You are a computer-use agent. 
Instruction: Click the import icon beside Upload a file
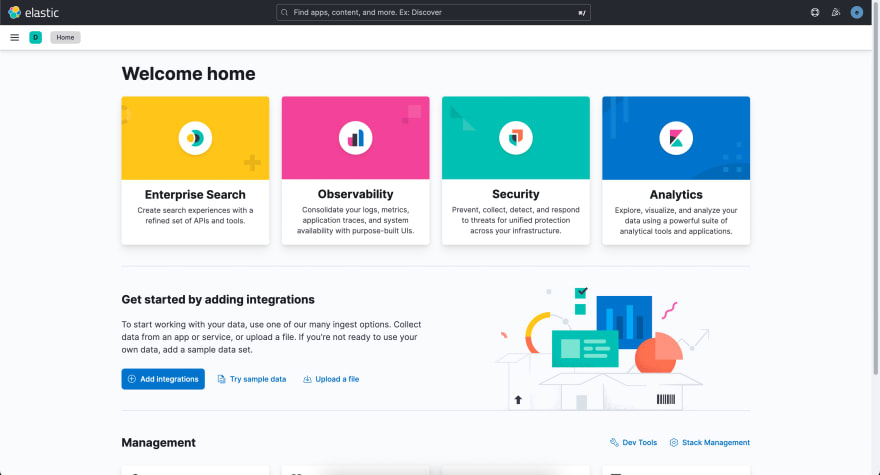coord(307,379)
